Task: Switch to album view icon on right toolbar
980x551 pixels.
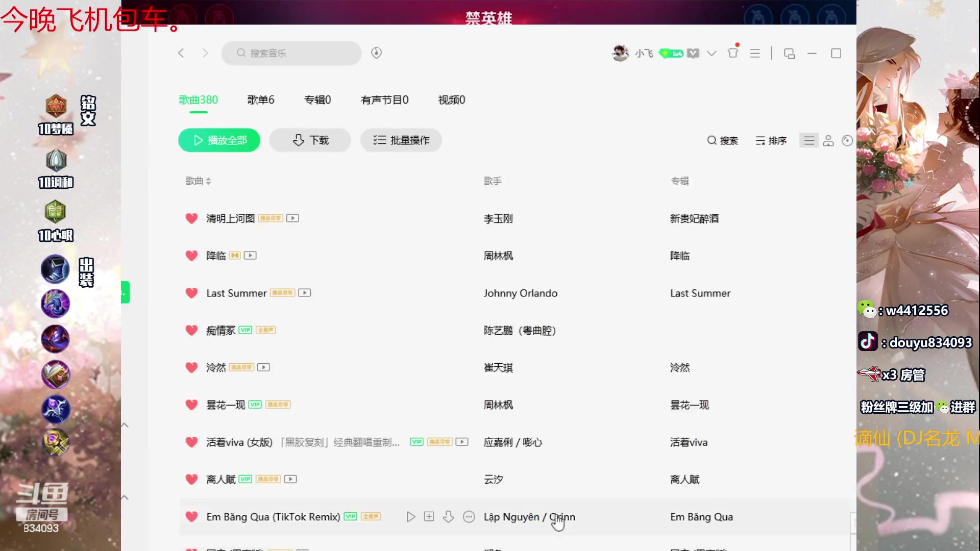Action: point(847,140)
